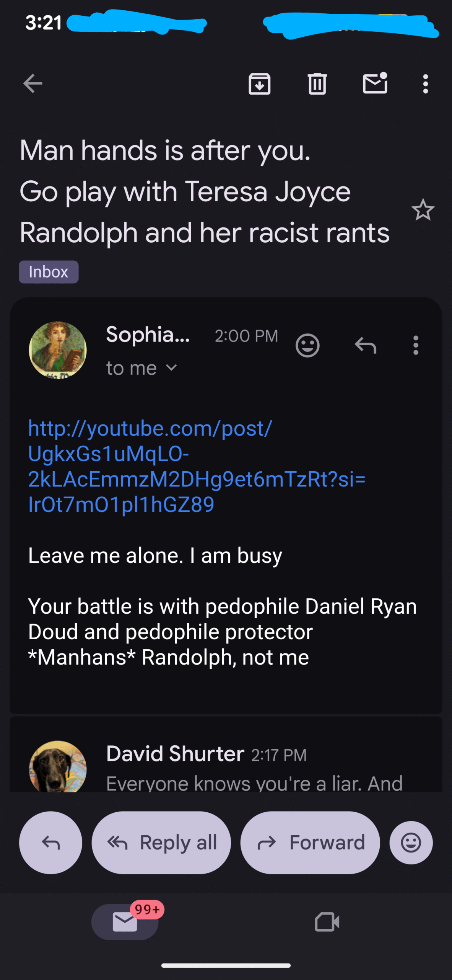Add emoji reaction to Sophia's message
This screenshot has width=452, height=980.
pos(307,345)
